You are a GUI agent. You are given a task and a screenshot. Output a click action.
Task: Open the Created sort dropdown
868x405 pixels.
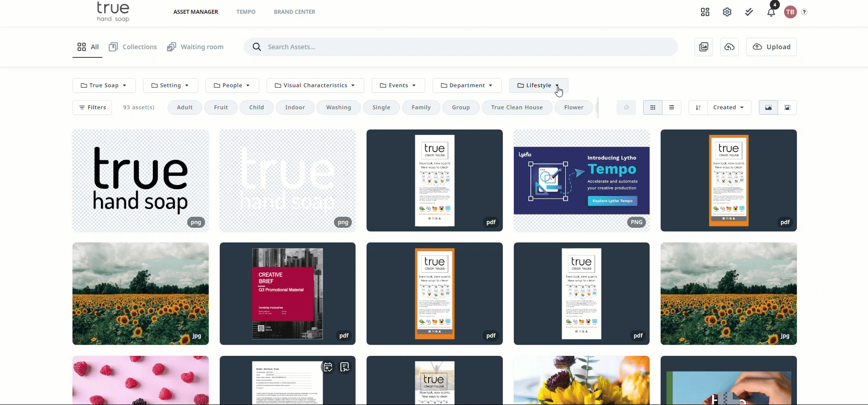tap(729, 107)
